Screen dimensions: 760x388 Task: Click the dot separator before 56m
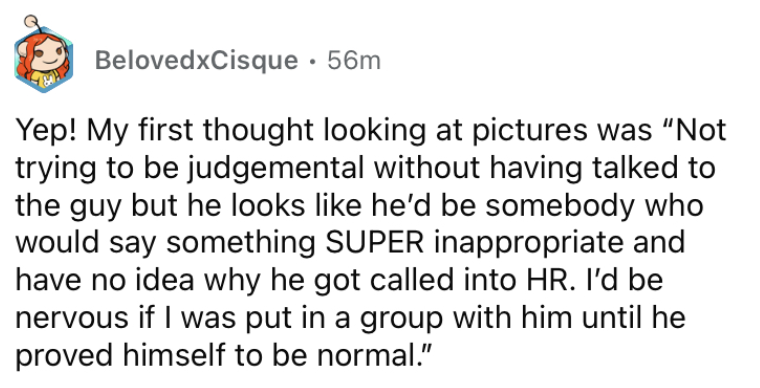[313, 62]
